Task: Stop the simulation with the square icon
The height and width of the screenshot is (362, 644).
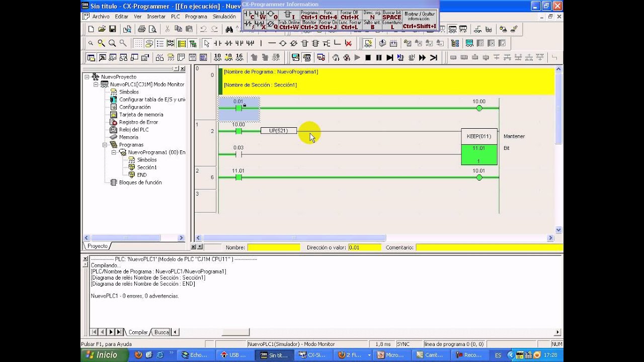Action: pyautogui.click(x=368, y=57)
